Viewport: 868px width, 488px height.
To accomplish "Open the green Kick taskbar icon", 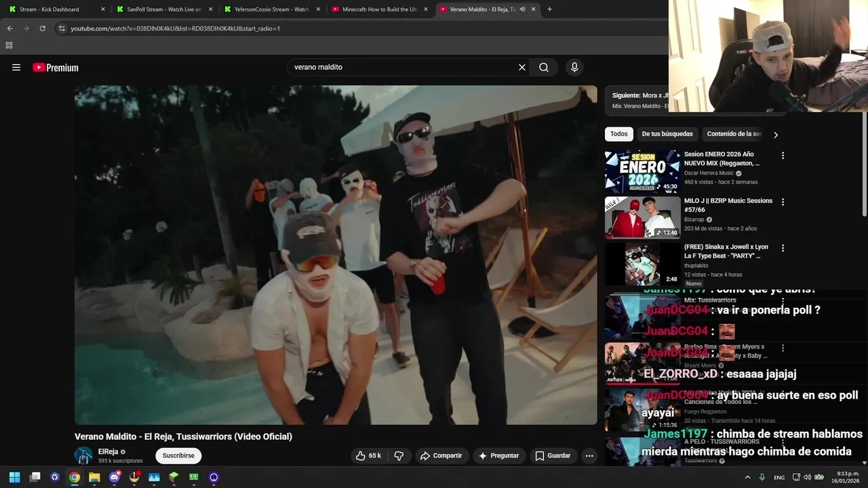I will click(194, 477).
